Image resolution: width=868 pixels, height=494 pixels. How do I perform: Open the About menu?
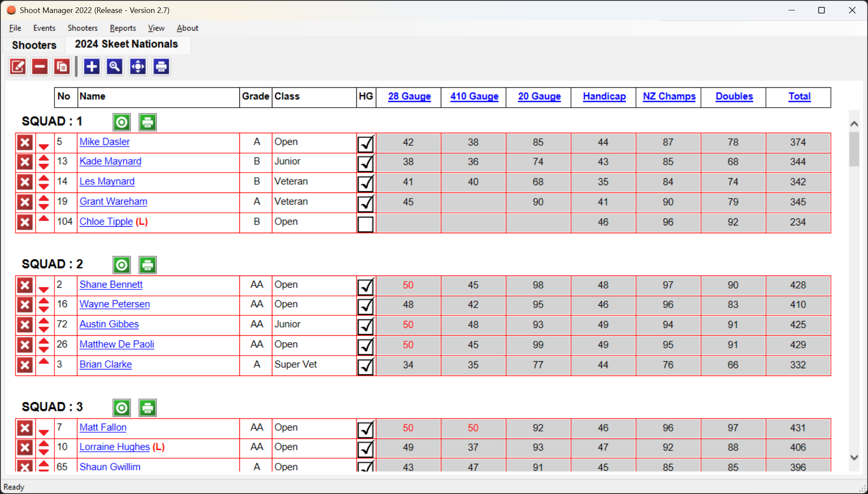(x=187, y=28)
